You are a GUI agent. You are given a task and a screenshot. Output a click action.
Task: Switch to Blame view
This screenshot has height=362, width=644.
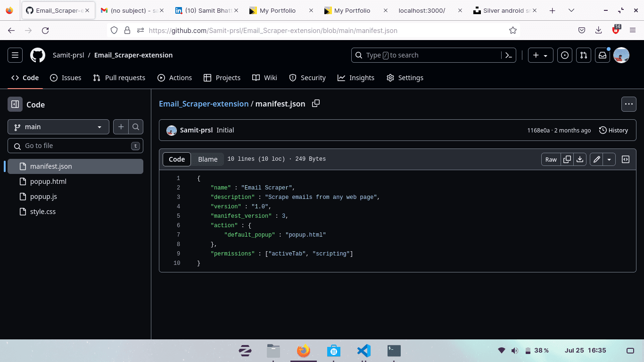click(x=207, y=159)
